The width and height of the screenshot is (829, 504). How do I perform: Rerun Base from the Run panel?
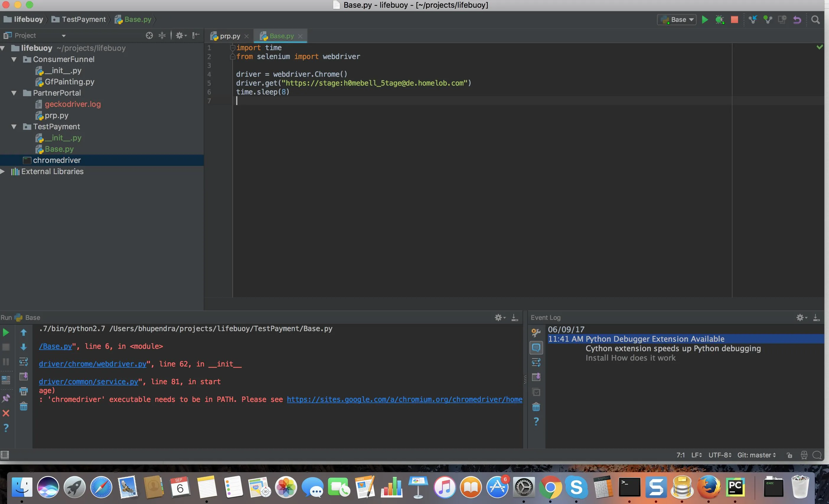[x=6, y=332]
